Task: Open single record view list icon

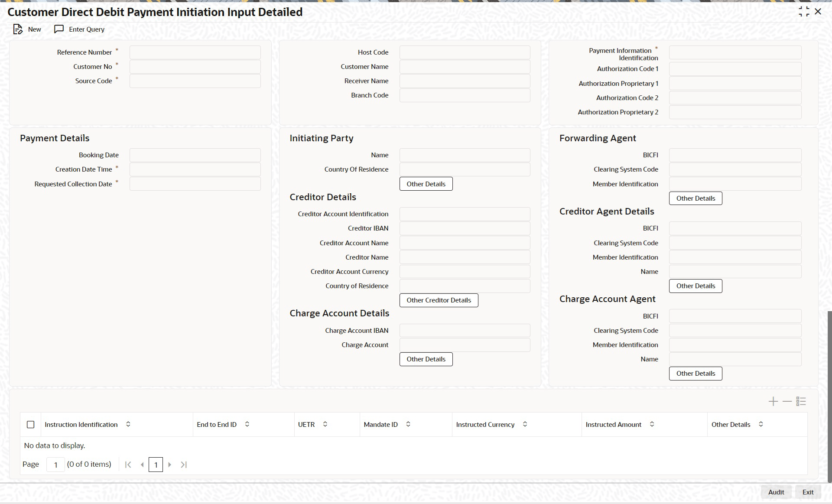Action: coord(801,401)
